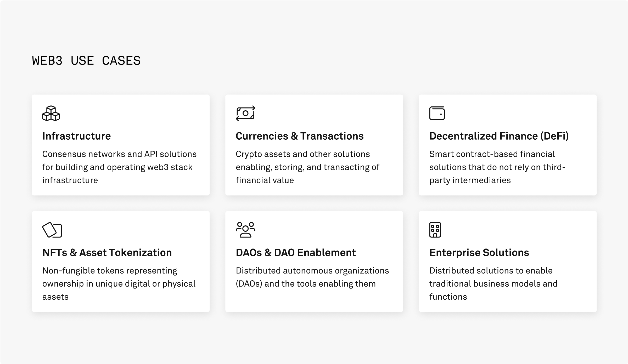The image size is (628, 364).
Task: Click the Decentralized Finance wallet icon
Action: click(437, 113)
